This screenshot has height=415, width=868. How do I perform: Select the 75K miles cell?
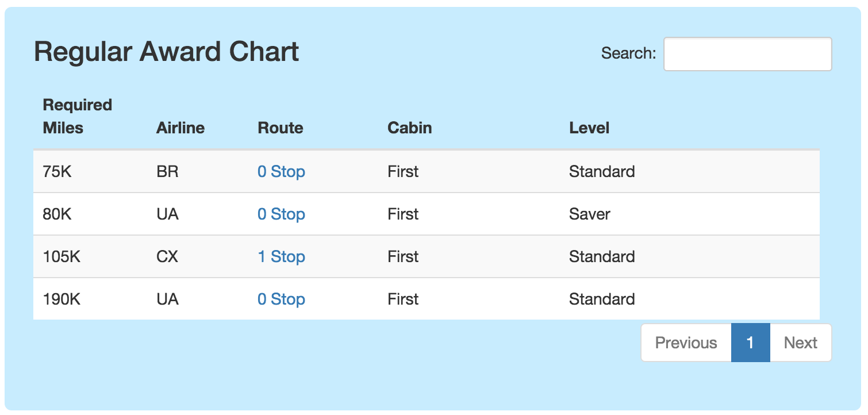(x=57, y=171)
